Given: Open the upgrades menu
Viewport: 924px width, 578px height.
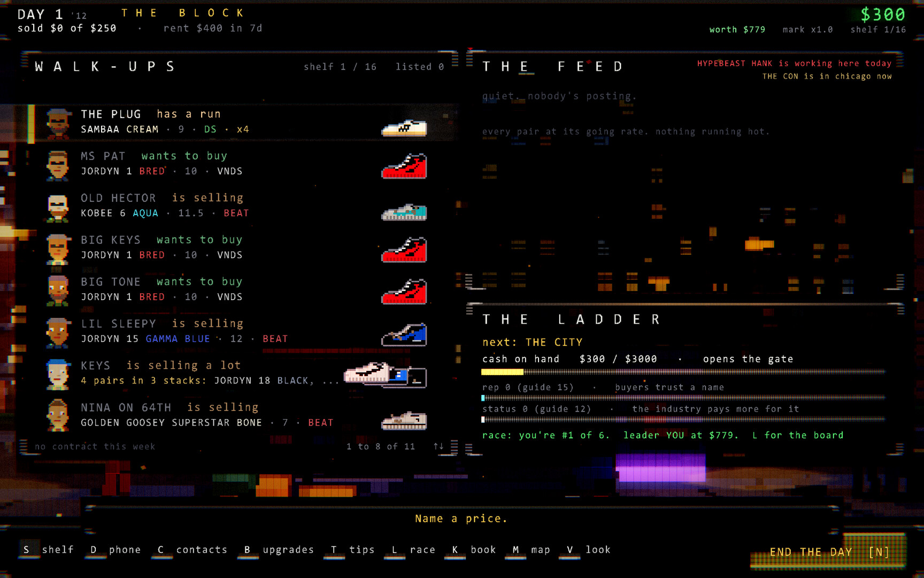Looking at the screenshot, I should [277, 550].
